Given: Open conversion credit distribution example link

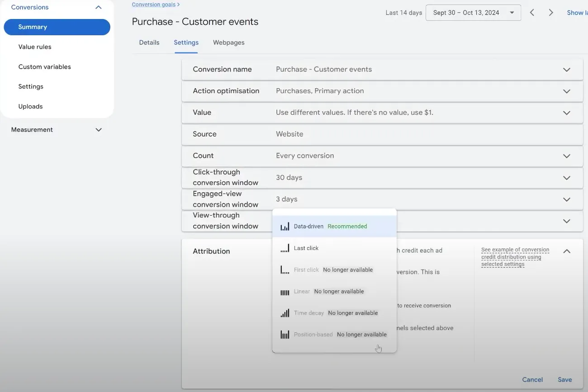Looking at the screenshot, I should click(515, 257).
